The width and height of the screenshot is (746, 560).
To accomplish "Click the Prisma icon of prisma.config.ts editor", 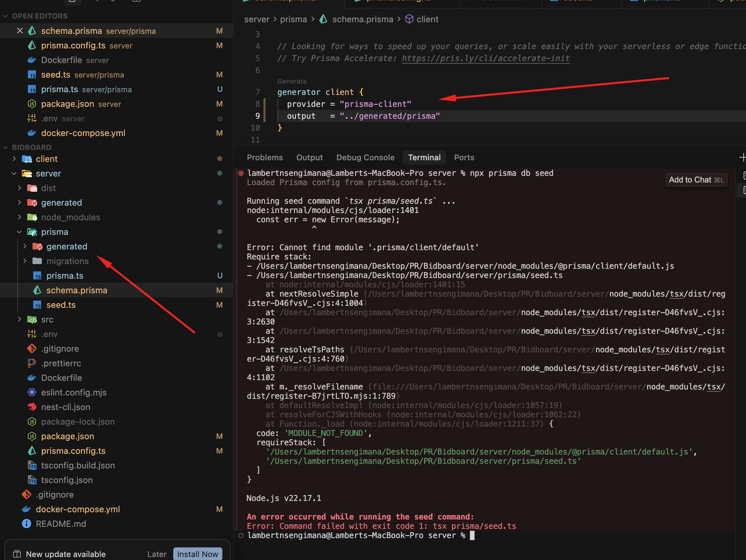I will pos(32,45).
